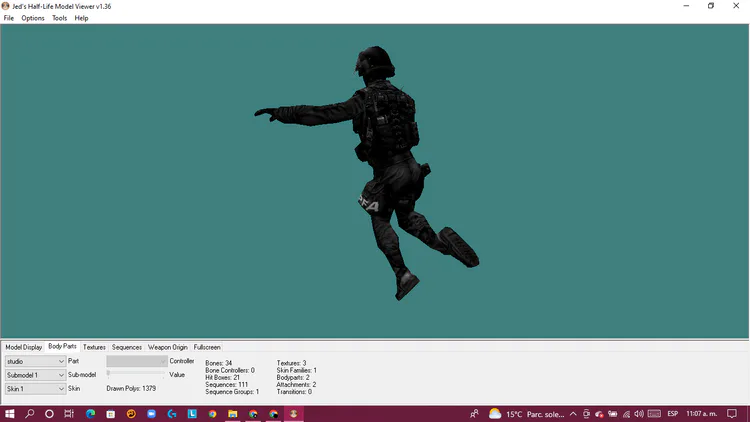750x422 pixels.
Task: Open Cortana circle icon on taskbar
Action: point(49,414)
